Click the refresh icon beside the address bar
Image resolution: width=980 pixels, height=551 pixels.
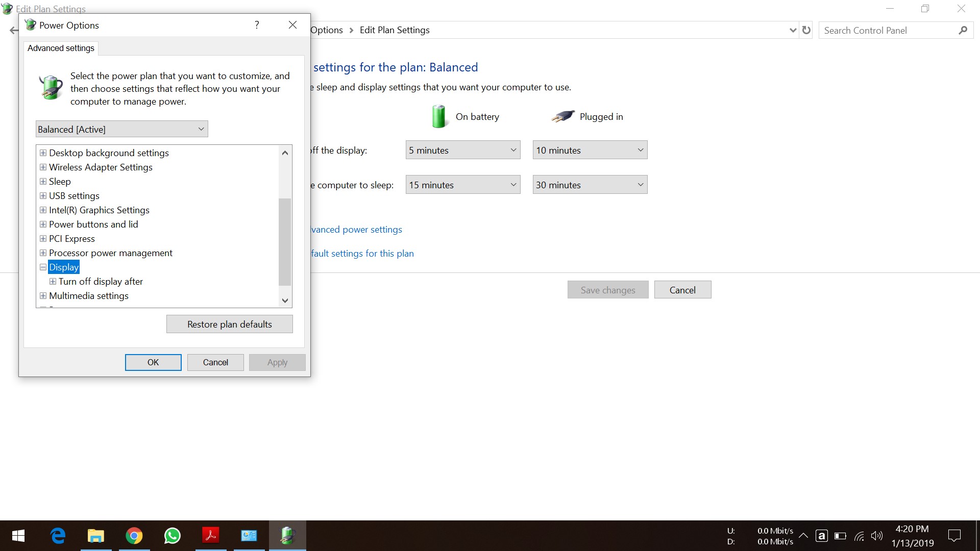[x=806, y=30]
